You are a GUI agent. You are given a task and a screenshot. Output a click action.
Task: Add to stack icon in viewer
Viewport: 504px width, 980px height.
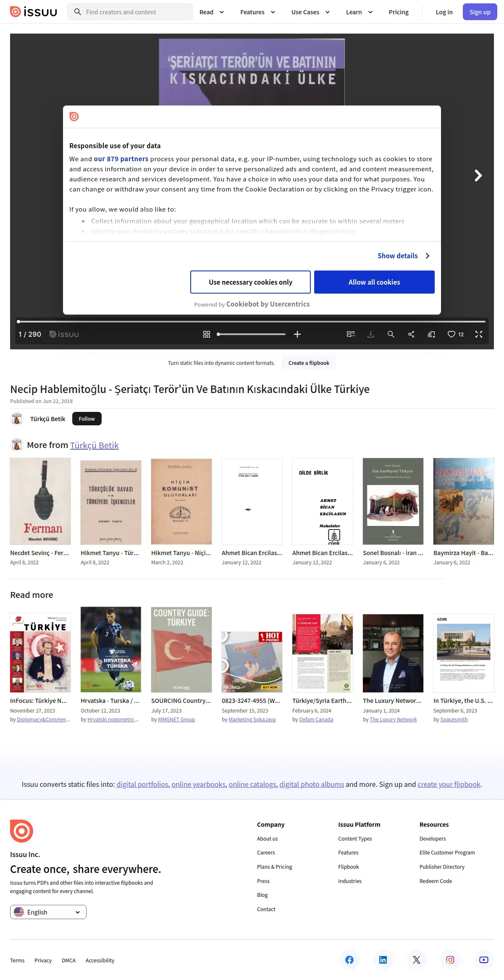coord(431,334)
